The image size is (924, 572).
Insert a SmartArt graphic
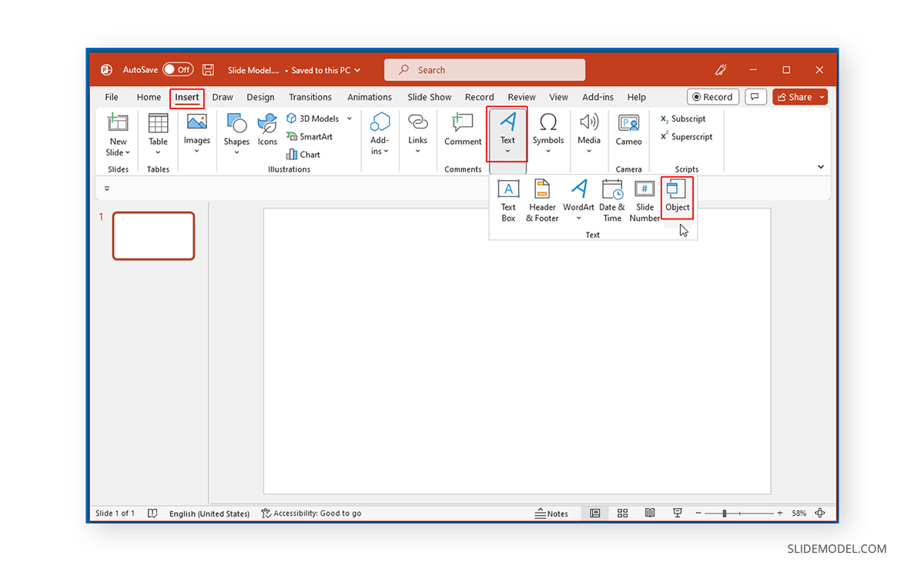[310, 136]
